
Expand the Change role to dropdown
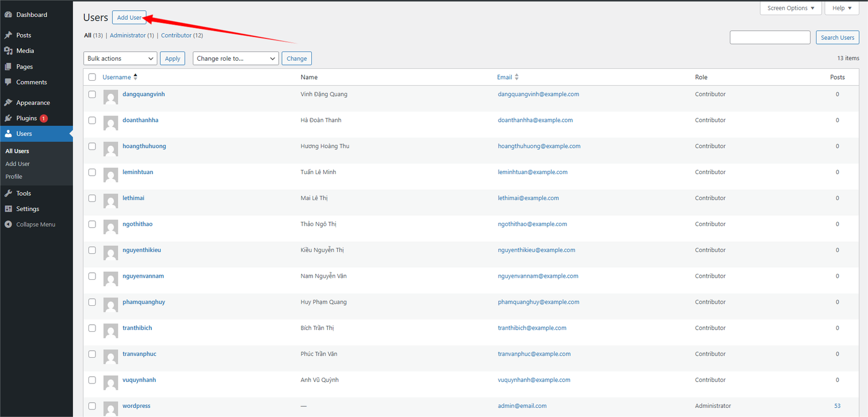click(x=235, y=59)
